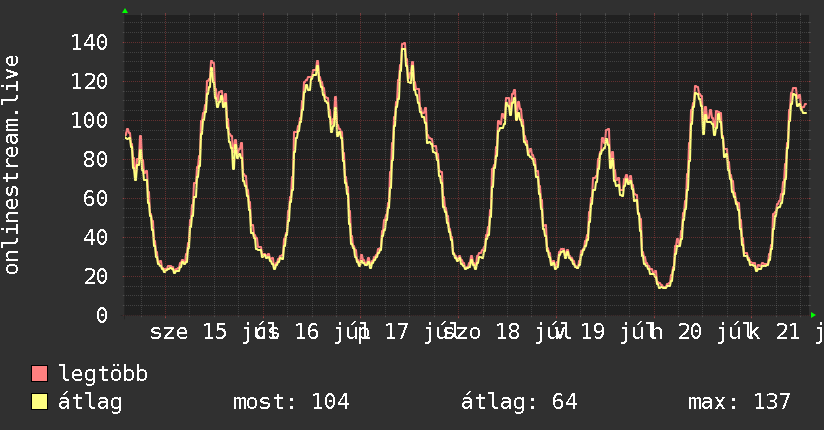
Task: Click the yellow átlag legend swatch
Action: (x=39, y=402)
